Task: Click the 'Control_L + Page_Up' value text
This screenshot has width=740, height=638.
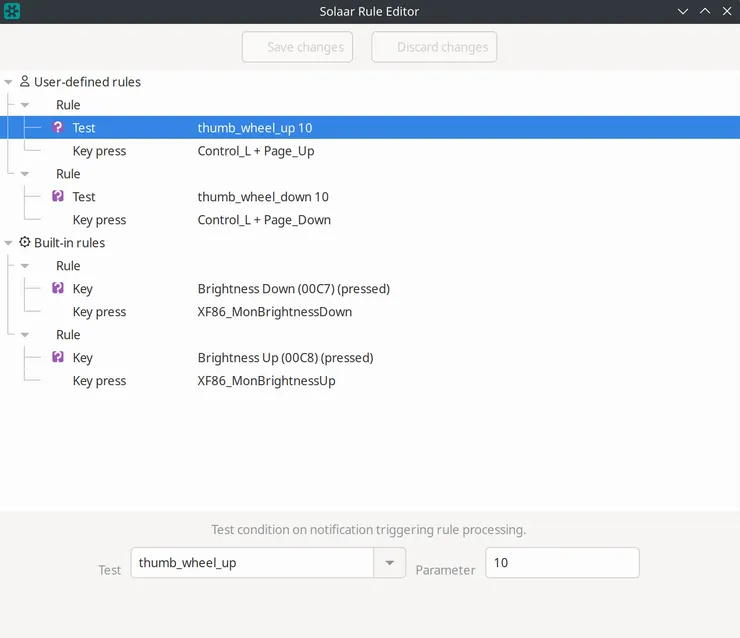Action: click(x=256, y=151)
